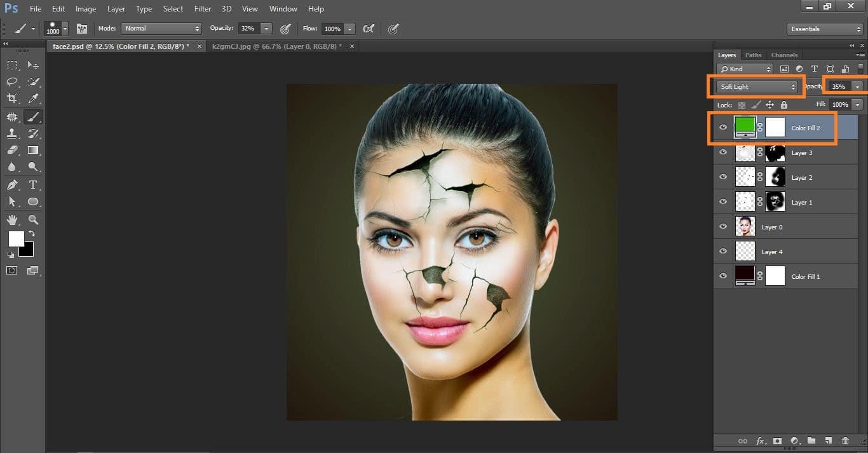Hide the Color Fill 1 layer

(722, 276)
